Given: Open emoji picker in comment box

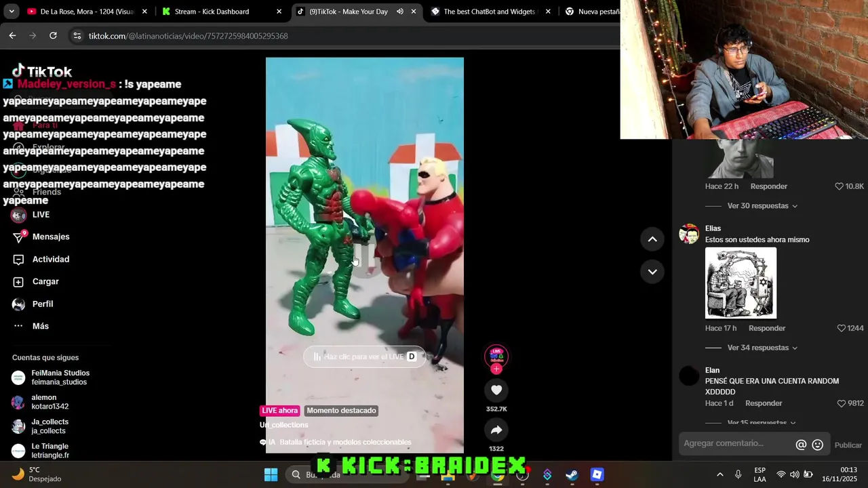Looking at the screenshot, I should (818, 445).
